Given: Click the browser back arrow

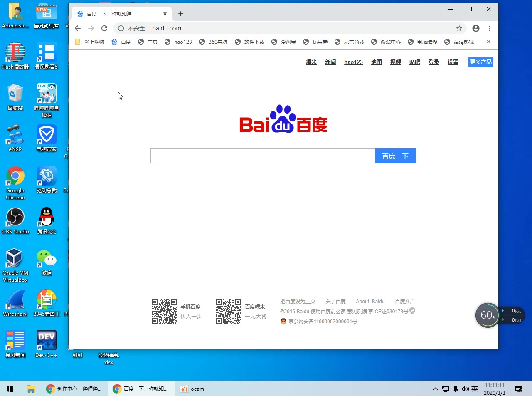Looking at the screenshot, I should [x=78, y=28].
